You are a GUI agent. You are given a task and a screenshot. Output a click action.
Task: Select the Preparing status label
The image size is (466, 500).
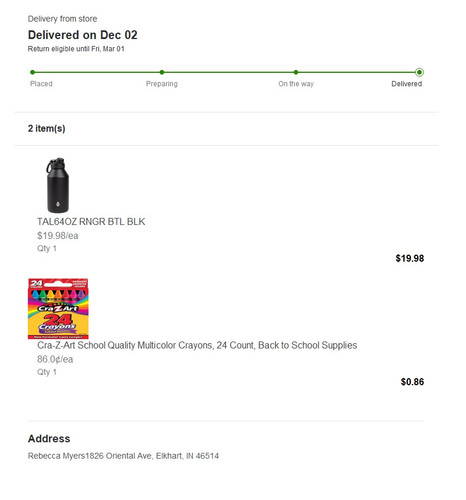(162, 84)
